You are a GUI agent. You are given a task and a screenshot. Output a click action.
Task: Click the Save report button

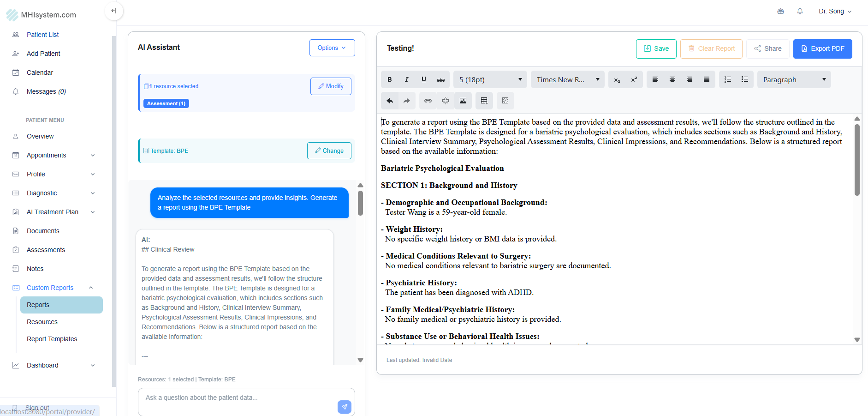pyautogui.click(x=656, y=48)
